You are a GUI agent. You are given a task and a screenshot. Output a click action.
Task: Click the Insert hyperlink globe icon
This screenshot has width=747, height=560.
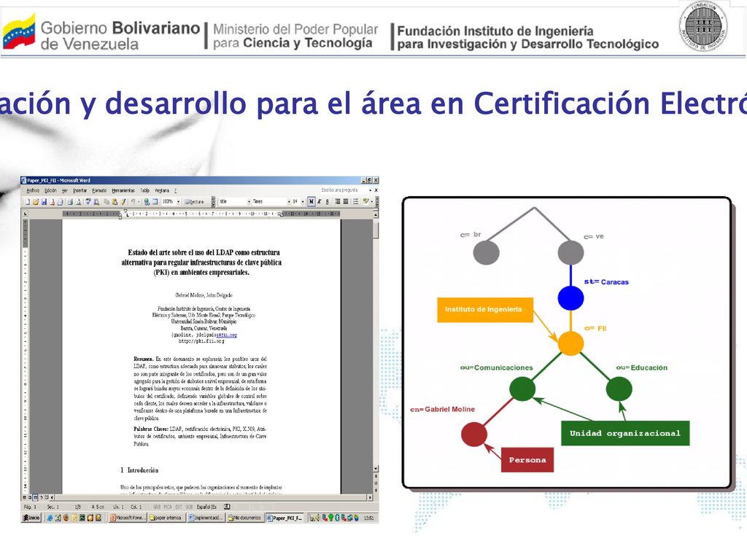click(147, 202)
